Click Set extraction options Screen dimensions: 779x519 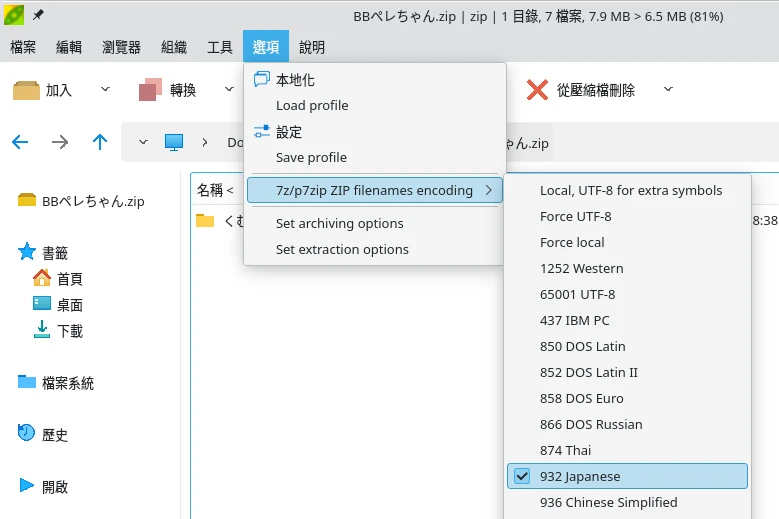(342, 249)
